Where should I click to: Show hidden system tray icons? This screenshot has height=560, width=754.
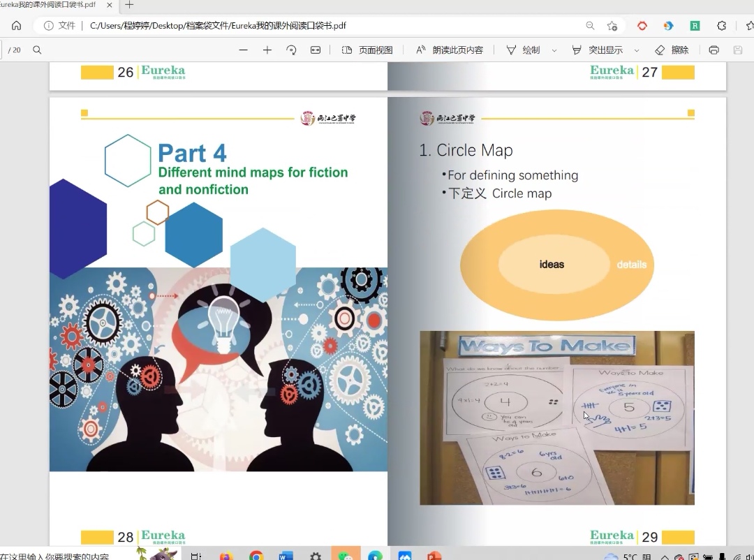[x=665, y=557]
